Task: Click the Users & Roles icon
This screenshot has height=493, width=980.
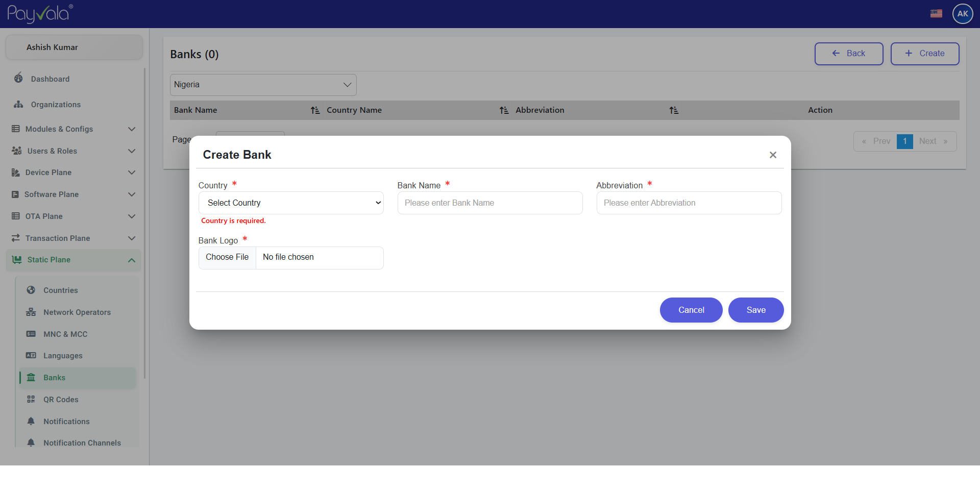Action: pos(16,151)
